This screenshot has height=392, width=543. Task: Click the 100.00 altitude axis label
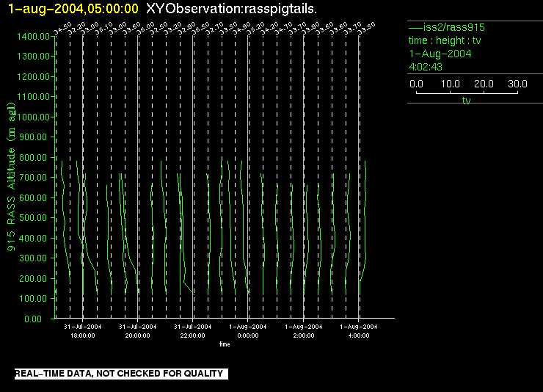click(33, 299)
